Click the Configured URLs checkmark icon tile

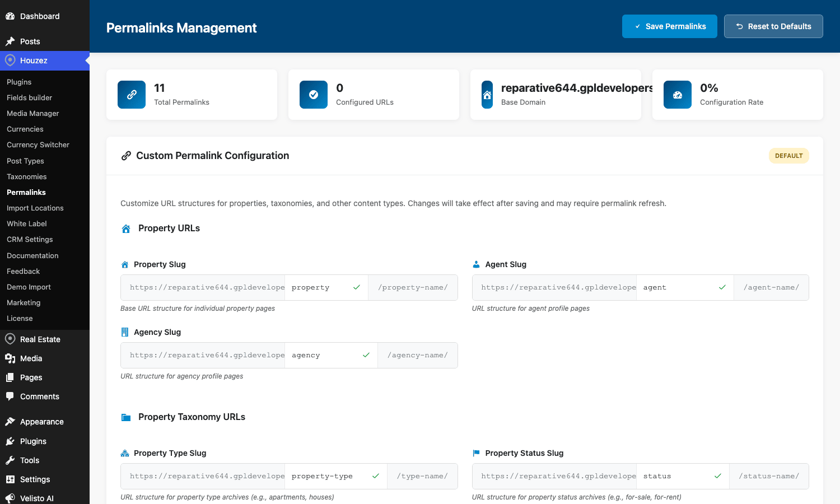click(314, 95)
